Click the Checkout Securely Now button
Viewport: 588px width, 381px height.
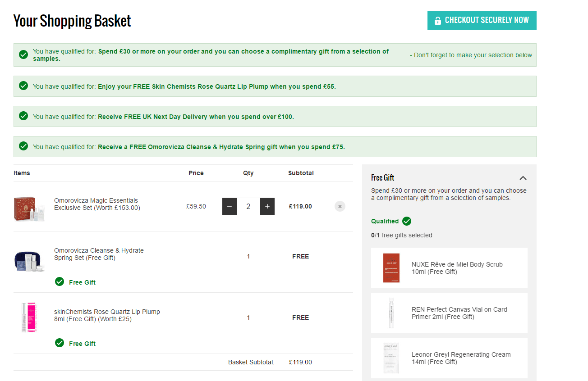click(x=482, y=20)
